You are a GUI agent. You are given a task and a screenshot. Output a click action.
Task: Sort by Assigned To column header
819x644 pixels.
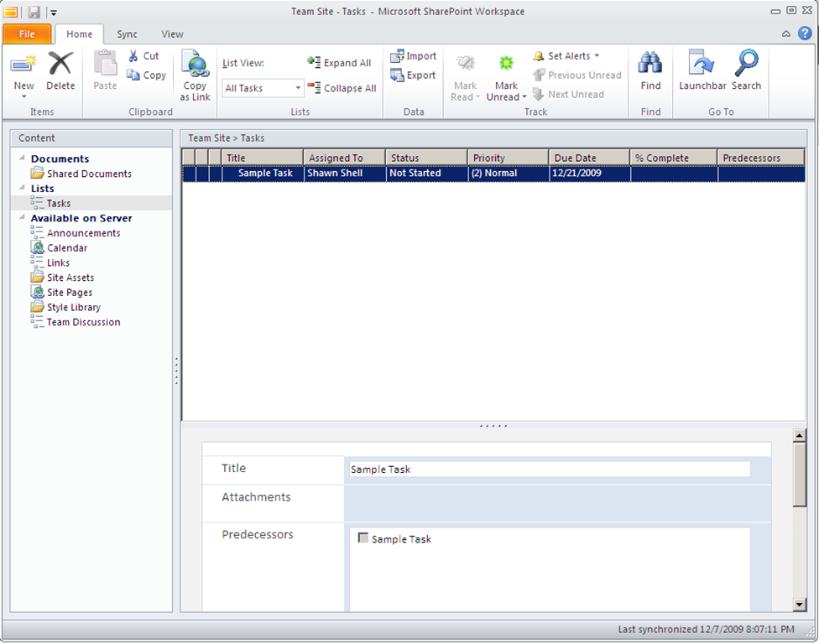pos(345,158)
